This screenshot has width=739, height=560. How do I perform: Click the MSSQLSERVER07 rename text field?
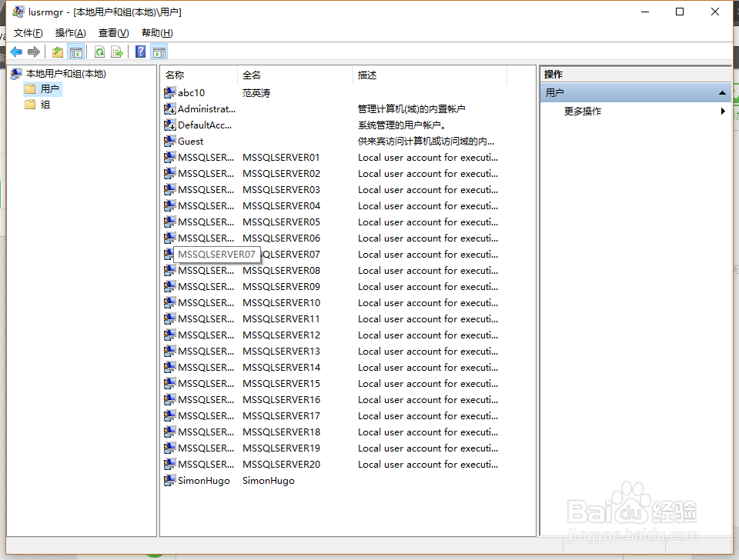click(x=218, y=254)
